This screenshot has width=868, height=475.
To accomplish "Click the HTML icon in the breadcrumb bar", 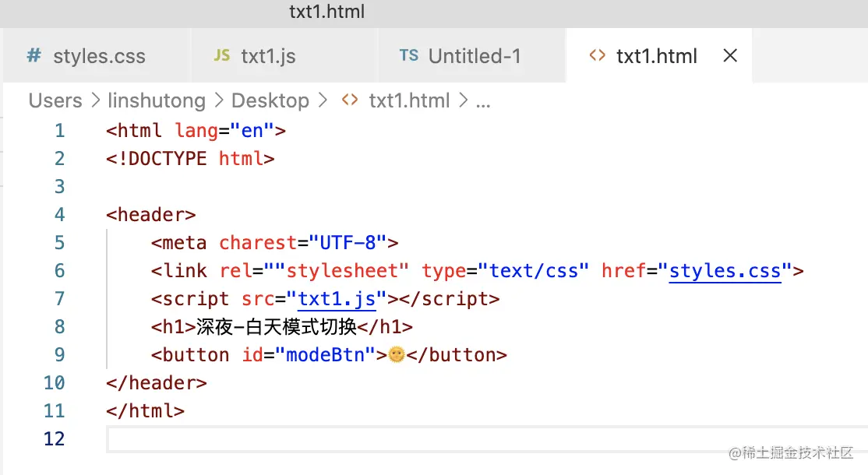I will pyautogui.click(x=348, y=100).
